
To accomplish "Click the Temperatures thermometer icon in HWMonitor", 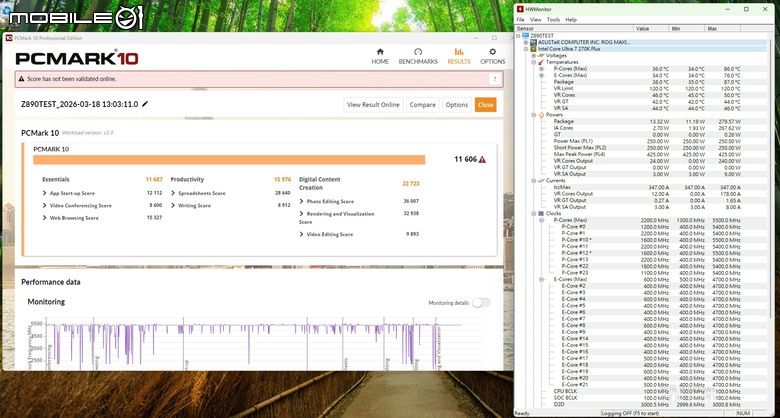I will [541, 62].
